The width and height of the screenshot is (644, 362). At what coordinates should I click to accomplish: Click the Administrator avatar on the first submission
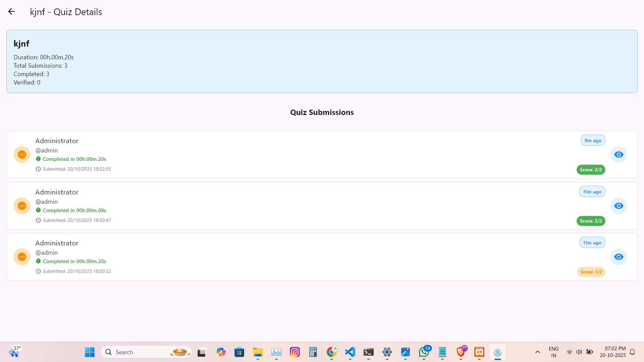point(22,155)
